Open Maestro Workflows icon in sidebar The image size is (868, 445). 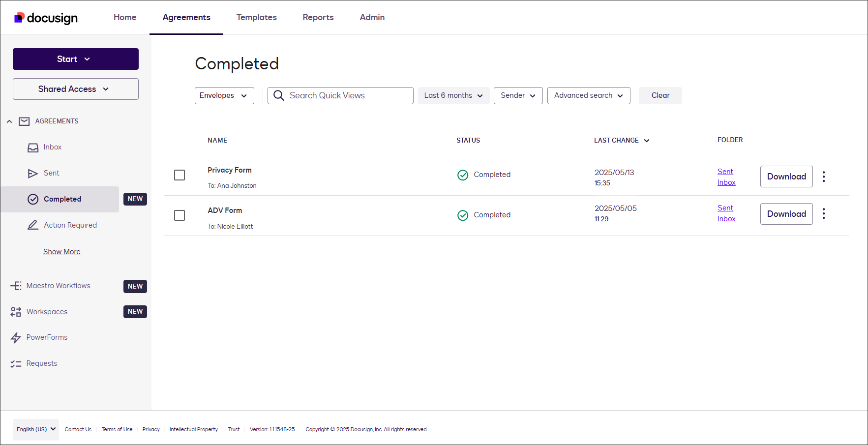coord(16,286)
